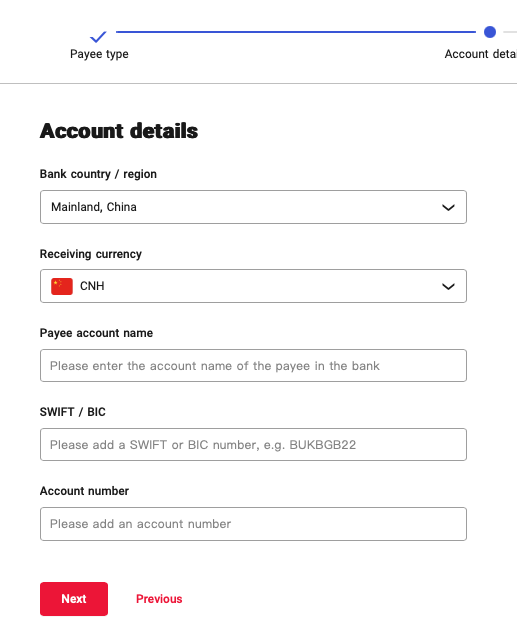The width and height of the screenshot is (517, 641).
Task: Focus the Payee account name input field
Action: pos(253,365)
